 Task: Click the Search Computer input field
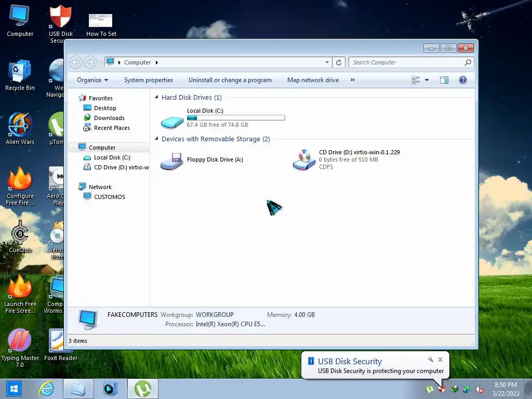tap(407, 62)
